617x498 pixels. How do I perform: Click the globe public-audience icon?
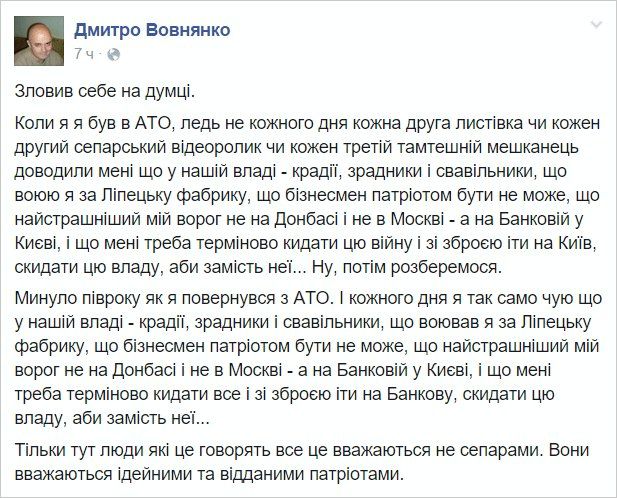(113, 54)
